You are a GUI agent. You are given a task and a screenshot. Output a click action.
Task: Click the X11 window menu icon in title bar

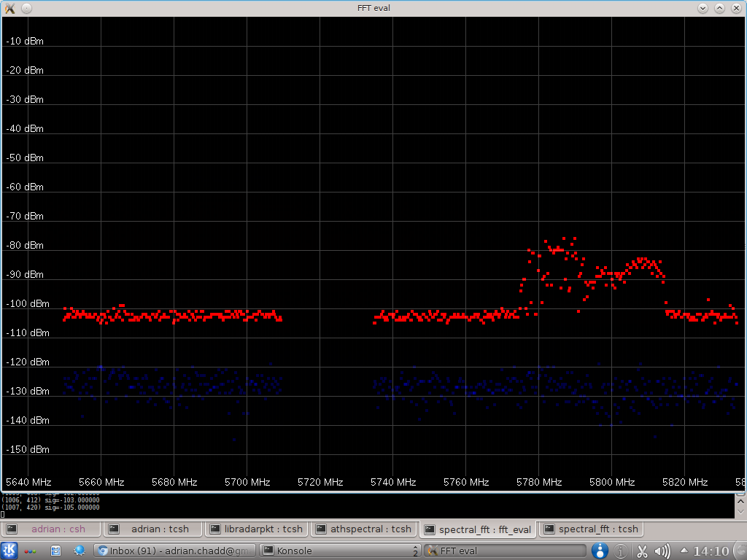(x=9, y=8)
